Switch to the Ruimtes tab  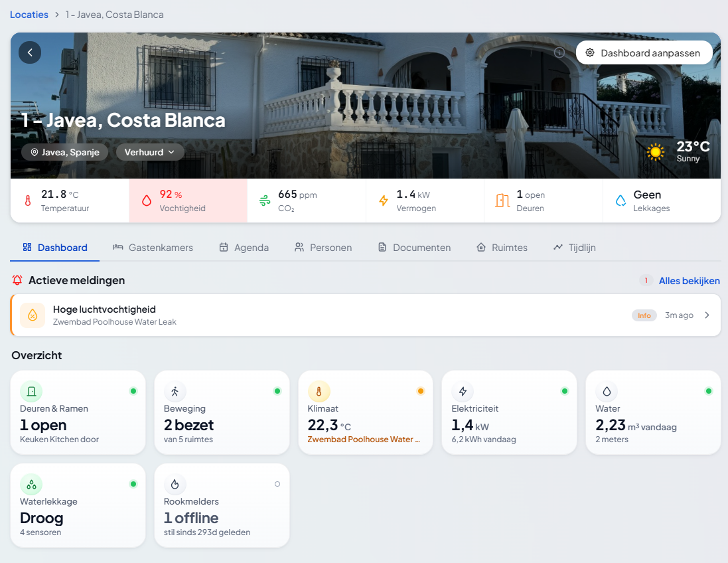click(502, 248)
